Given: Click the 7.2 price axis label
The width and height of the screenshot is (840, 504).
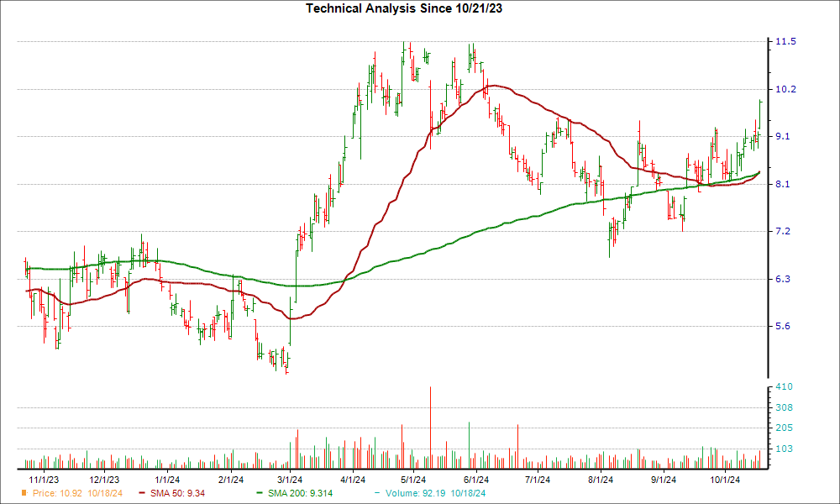Looking at the screenshot, I should pyautogui.click(x=783, y=231).
